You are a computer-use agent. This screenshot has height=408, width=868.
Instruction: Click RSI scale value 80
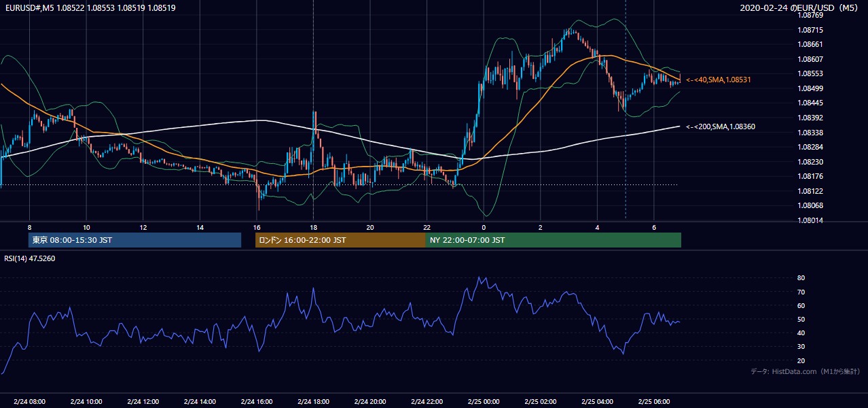(801, 278)
